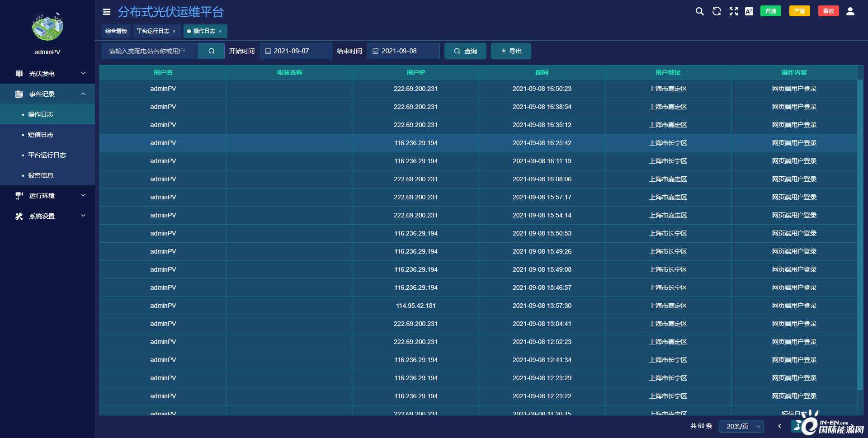Click the hamburger menu collapse icon
Viewport: 868px width, 438px height.
[107, 12]
